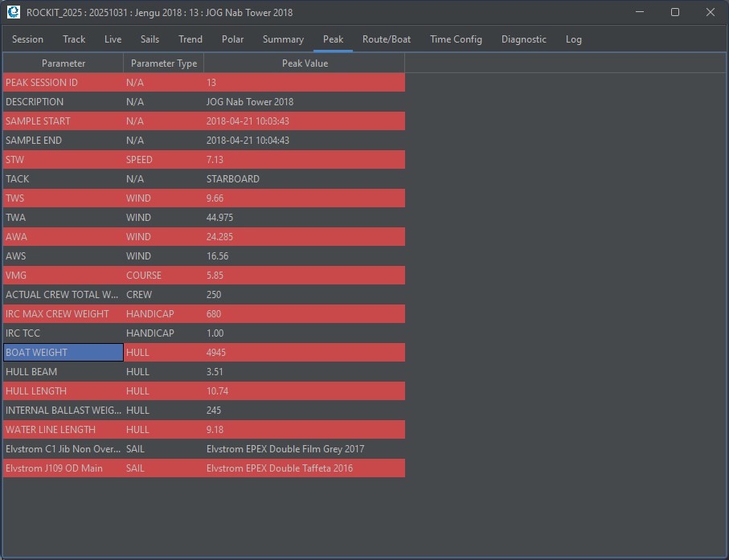Open the Summary tab
Viewport: 729px width, 560px height.
pos(283,39)
